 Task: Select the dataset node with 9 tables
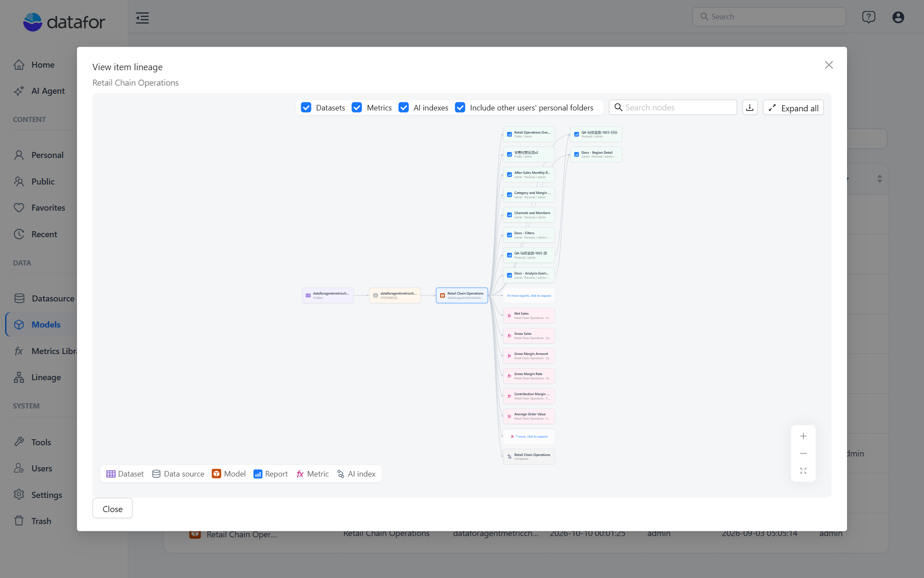click(x=328, y=295)
